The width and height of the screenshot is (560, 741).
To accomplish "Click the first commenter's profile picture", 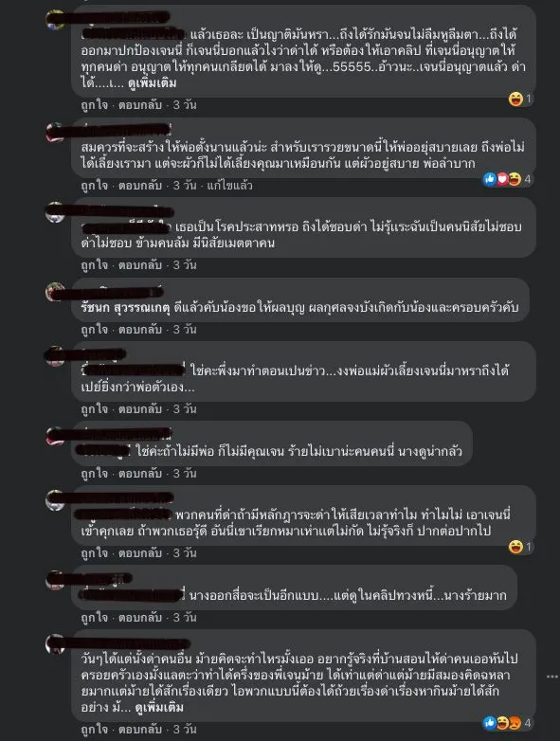I will coord(55,20).
